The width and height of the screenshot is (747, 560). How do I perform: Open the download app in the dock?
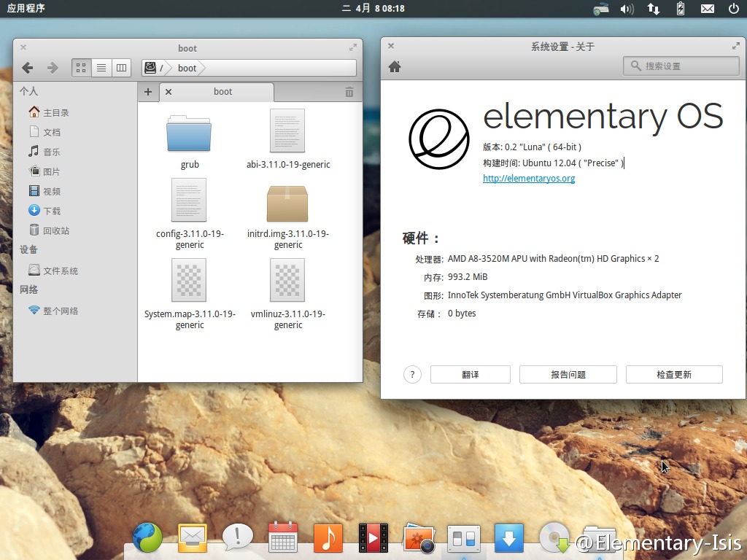(x=508, y=538)
